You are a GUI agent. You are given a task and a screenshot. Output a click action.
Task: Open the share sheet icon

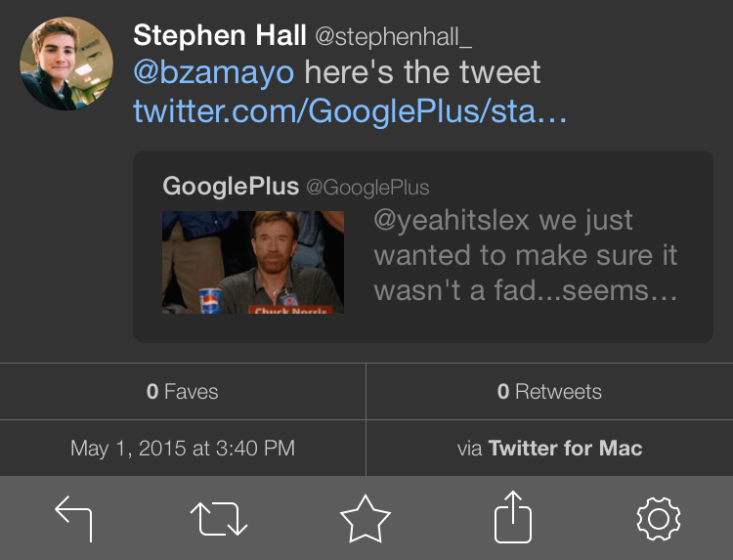pyautogui.click(x=512, y=518)
